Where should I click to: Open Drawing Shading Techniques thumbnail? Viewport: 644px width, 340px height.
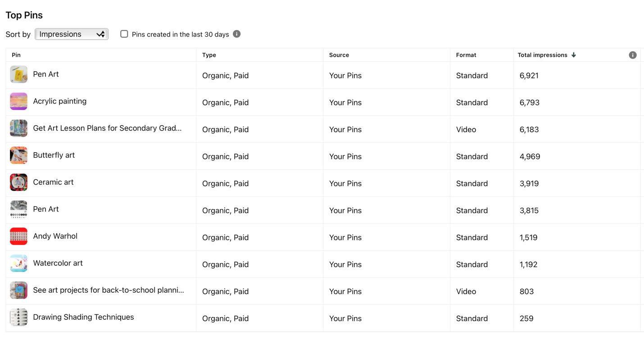[x=19, y=317]
